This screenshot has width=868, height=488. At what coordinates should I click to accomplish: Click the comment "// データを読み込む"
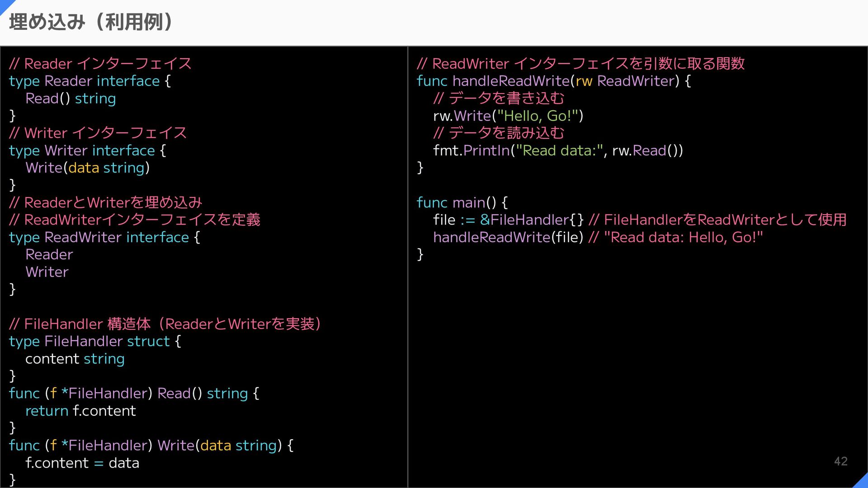click(x=499, y=133)
